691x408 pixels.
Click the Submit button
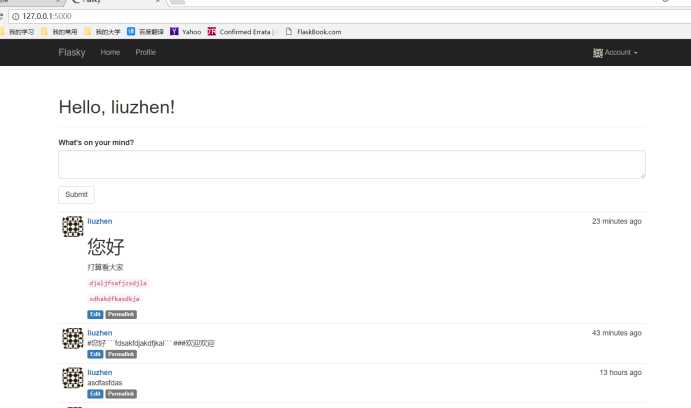click(x=76, y=194)
